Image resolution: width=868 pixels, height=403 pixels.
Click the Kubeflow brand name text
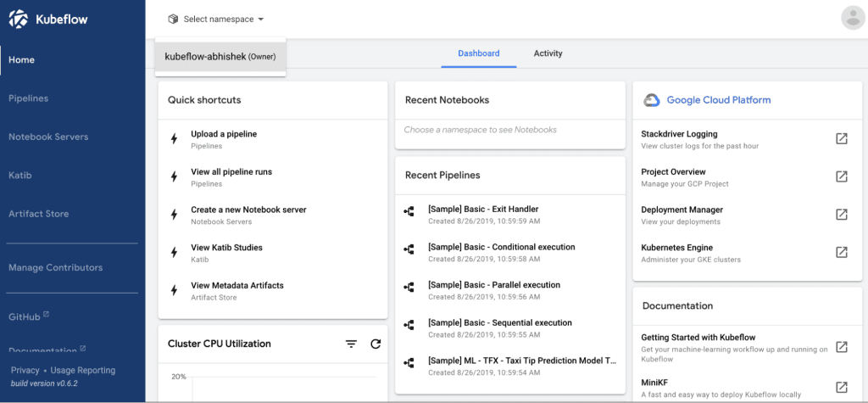61,20
